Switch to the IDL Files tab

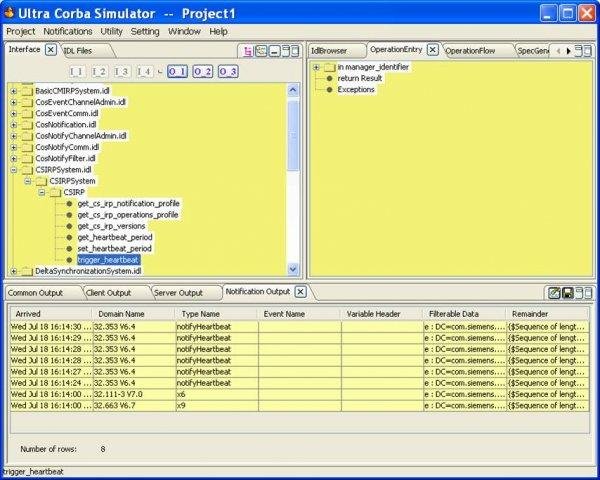[78, 49]
